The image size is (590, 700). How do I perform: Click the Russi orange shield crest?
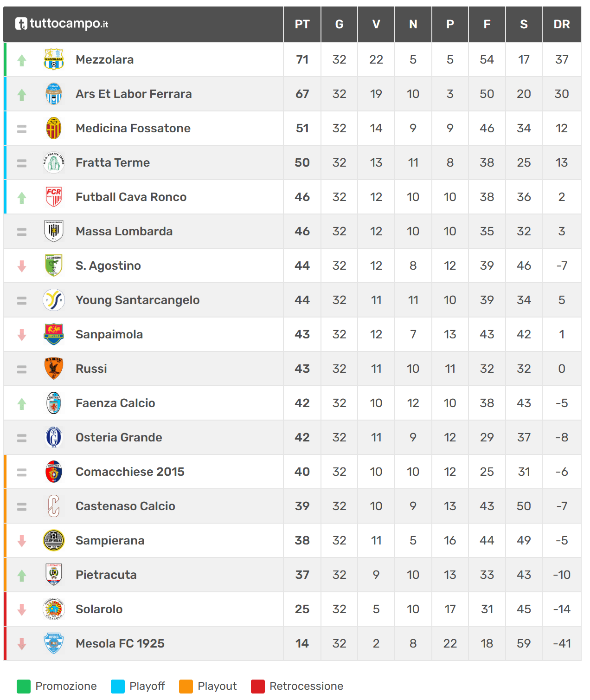[54, 369]
